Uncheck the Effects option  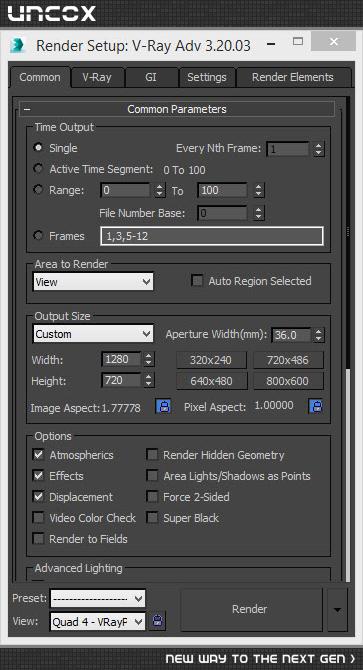(x=38, y=476)
